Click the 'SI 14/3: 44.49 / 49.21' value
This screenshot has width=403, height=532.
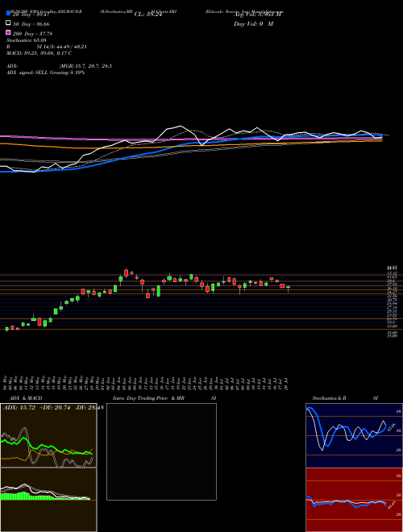click(x=62, y=47)
